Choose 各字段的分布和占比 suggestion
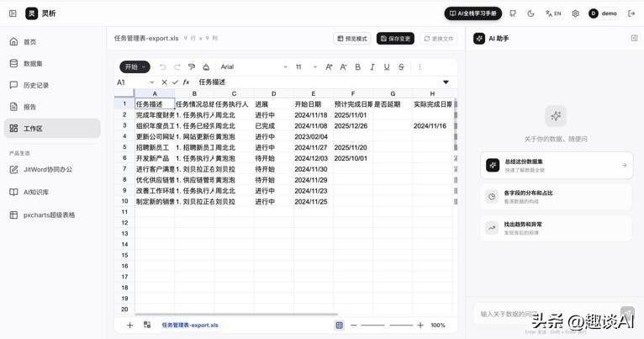 557,196
